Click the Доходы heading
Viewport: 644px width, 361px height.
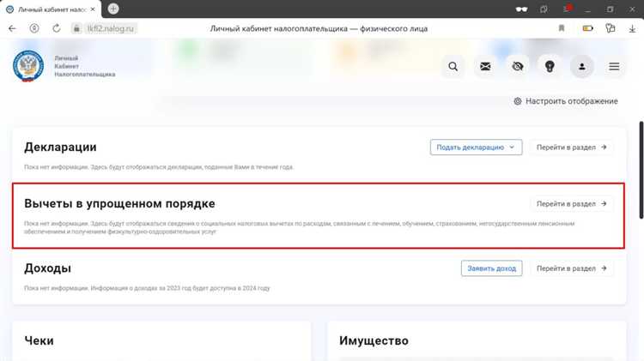(x=47, y=268)
